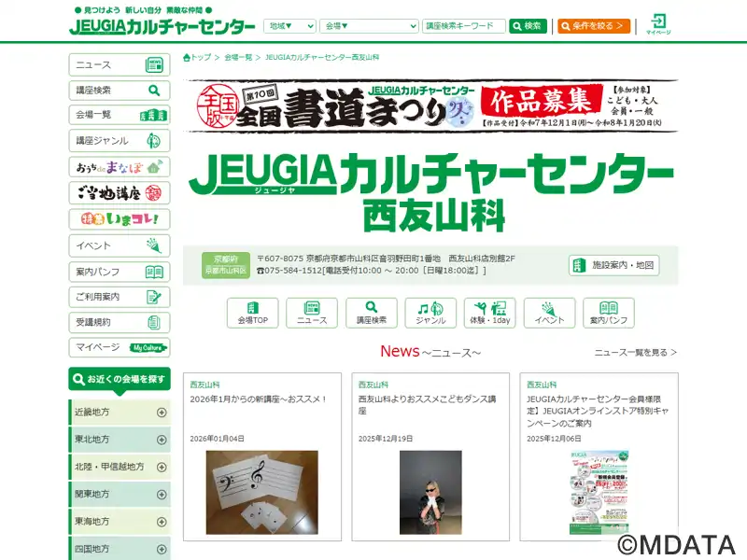The height and width of the screenshot is (560, 747).
Task: Click the 案内パンフ icon tile below address
Action: tap(609, 313)
